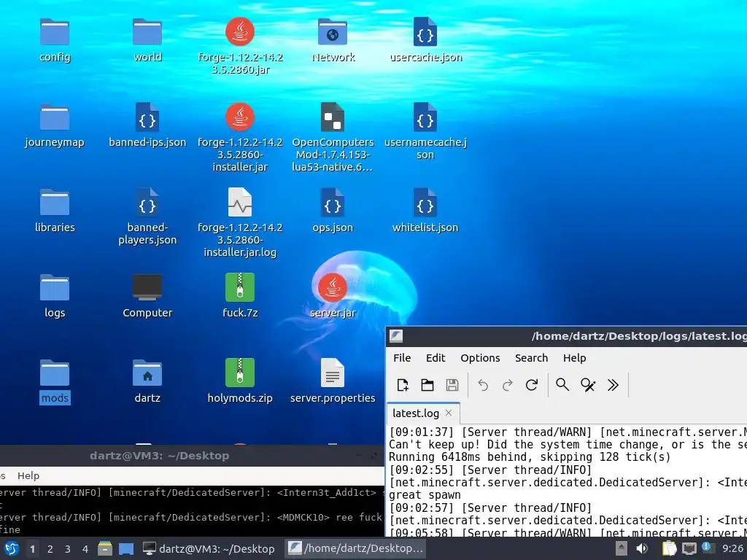Viewport: 747px width, 560px height.
Task: Switch to the latest.log tab
Action: pos(415,413)
